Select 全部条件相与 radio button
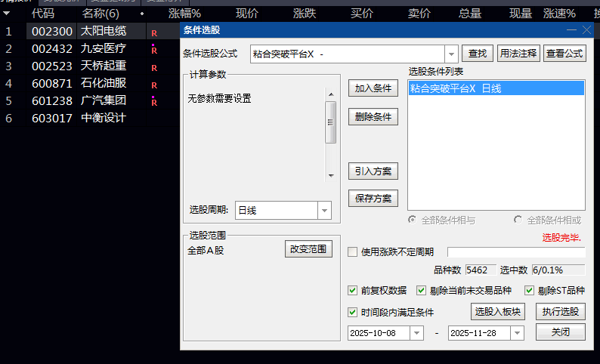 coord(412,220)
